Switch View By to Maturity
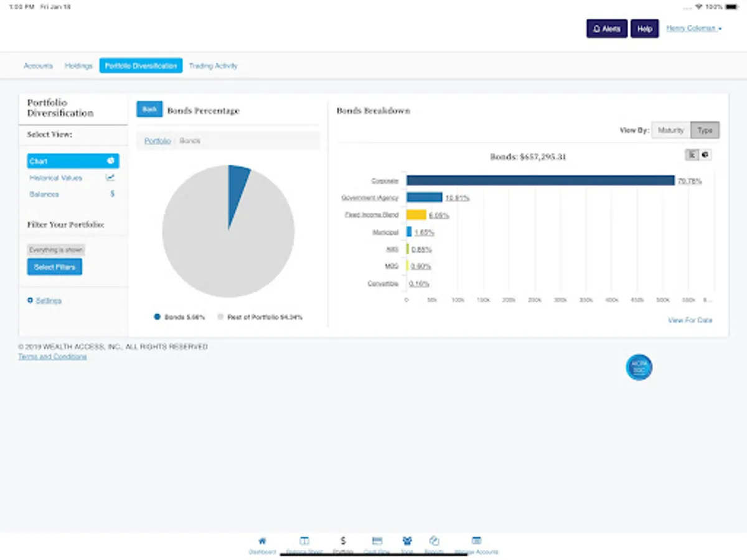Image resolution: width=747 pixels, height=560 pixels. coord(670,130)
